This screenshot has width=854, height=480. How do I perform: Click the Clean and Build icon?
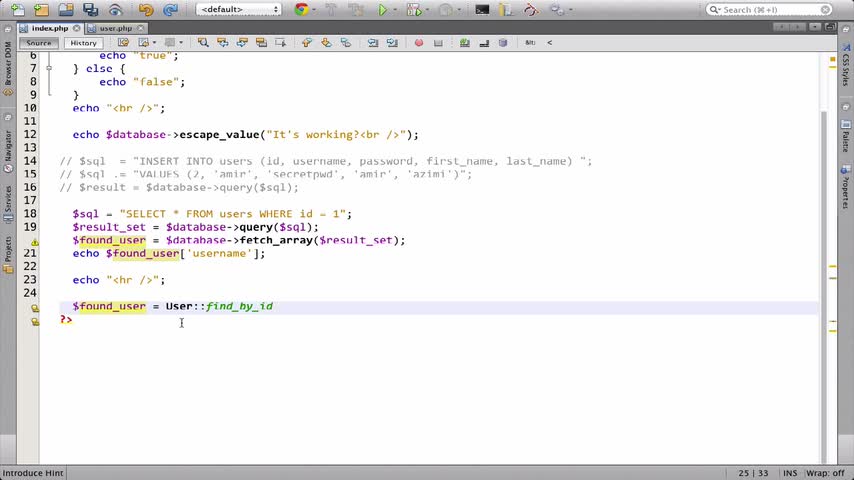tap(356, 9)
